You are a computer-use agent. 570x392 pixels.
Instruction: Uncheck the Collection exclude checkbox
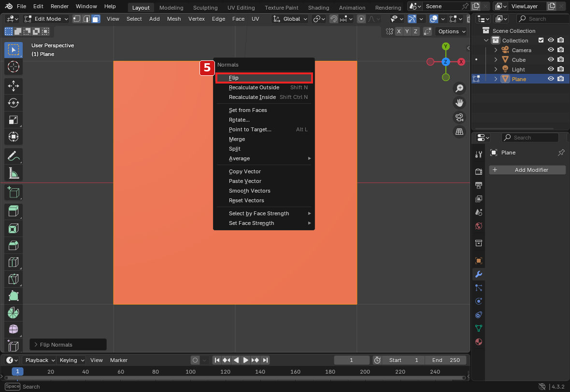coord(541,41)
